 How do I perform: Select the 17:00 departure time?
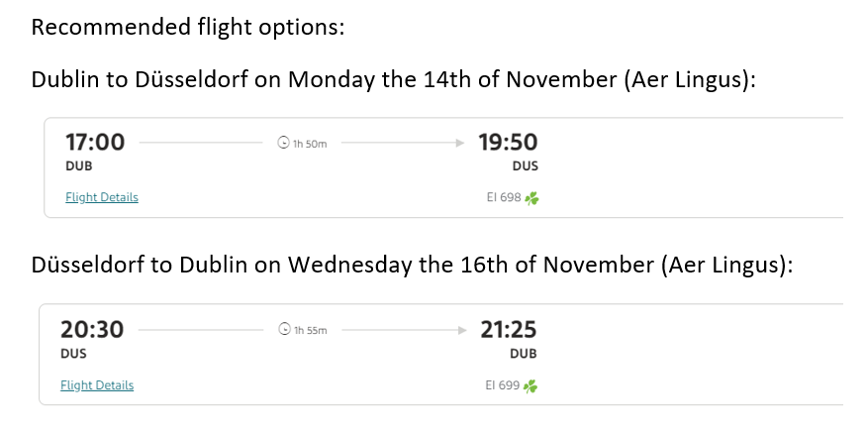(x=95, y=142)
